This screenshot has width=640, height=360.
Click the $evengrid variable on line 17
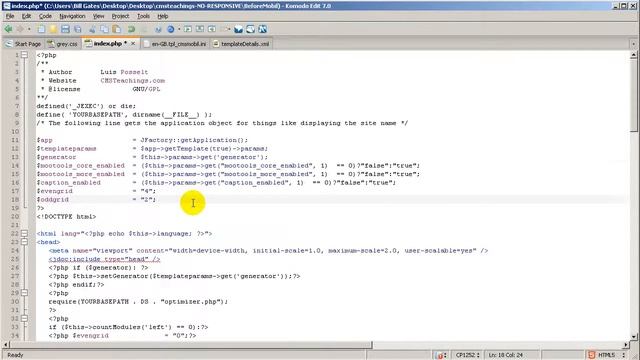tap(55, 191)
